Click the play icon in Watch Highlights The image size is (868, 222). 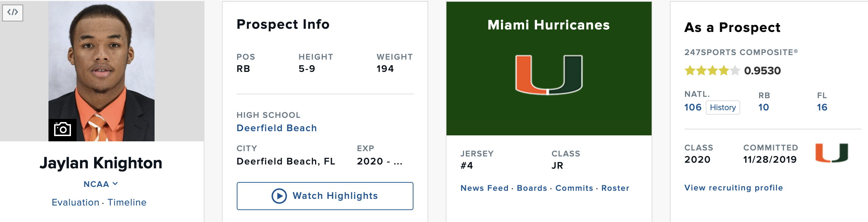coord(279,196)
